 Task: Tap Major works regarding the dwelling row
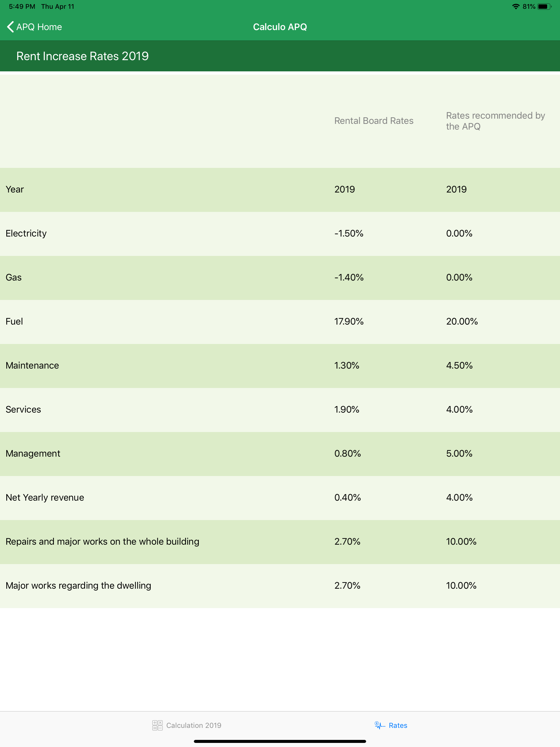point(280,586)
